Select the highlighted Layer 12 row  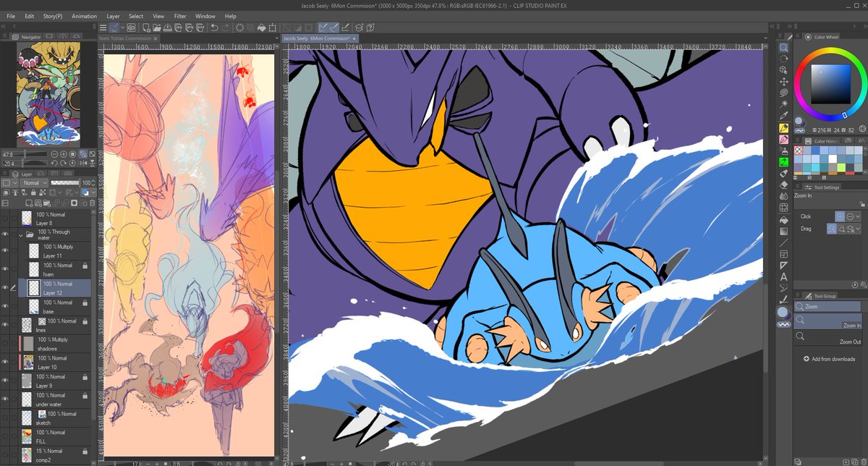point(56,288)
